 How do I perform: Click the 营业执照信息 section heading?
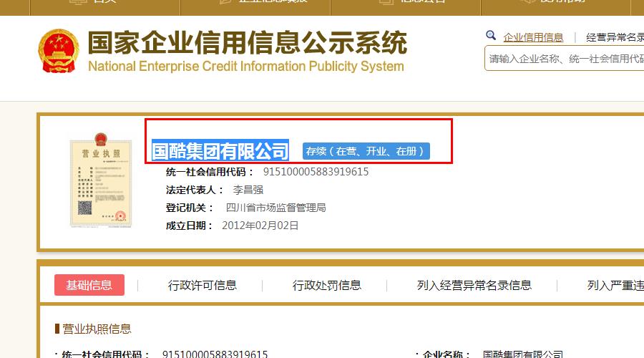(97, 329)
